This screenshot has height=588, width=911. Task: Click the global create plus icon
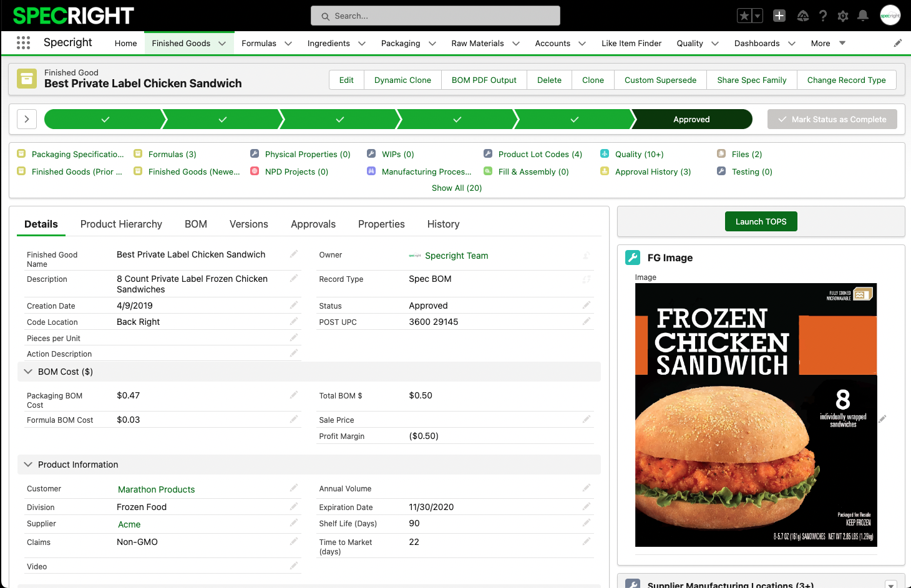coord(779,16)
